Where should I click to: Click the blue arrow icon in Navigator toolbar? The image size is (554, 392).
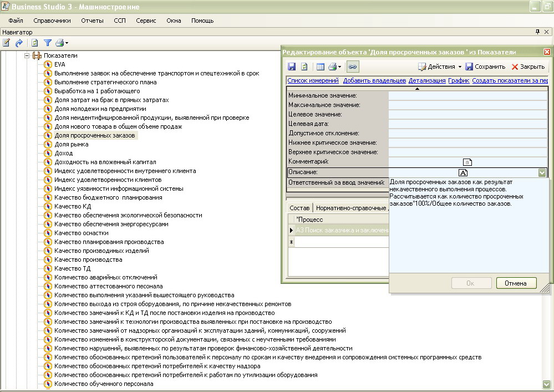click(x=19, y=43)
